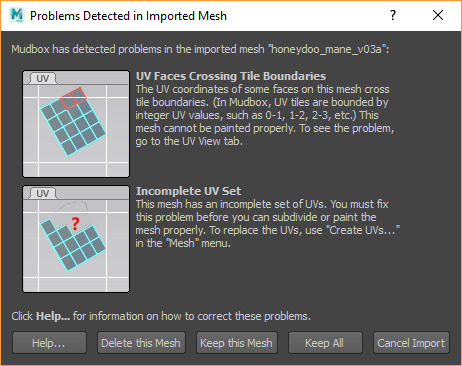462x366 pixels.
Task: Click the UV tab label in bottom illustration
Action: coord(43,194)
